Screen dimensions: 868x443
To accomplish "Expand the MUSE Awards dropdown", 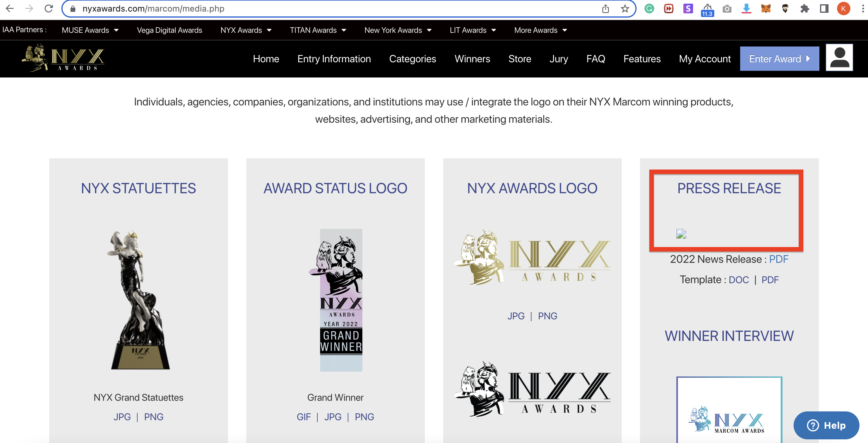I will pyautogui.click(x=90, y=30).
